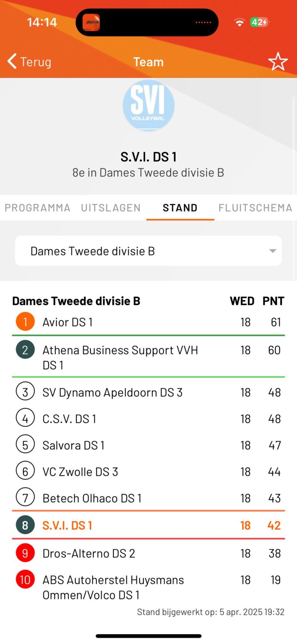Select the FLUITSCHEMA tab
Image resolution: width=297 pixels, height=644 pixels.
[255, 208]
